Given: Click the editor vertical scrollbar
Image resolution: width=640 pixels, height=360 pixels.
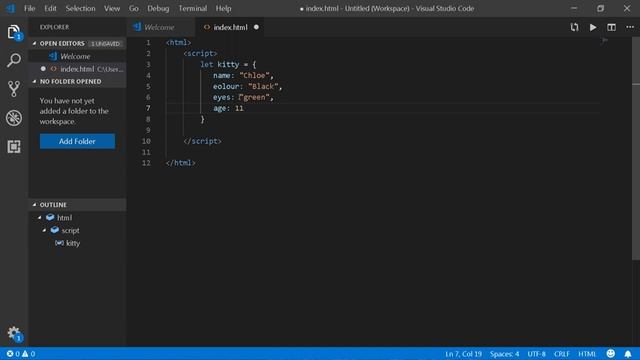Looking at the screenshot, I should (636, 149).
